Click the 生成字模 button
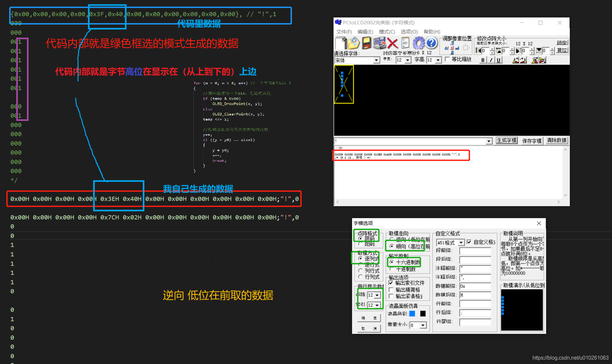The width and height of the screenshot is (612, 364). point(507,140)
